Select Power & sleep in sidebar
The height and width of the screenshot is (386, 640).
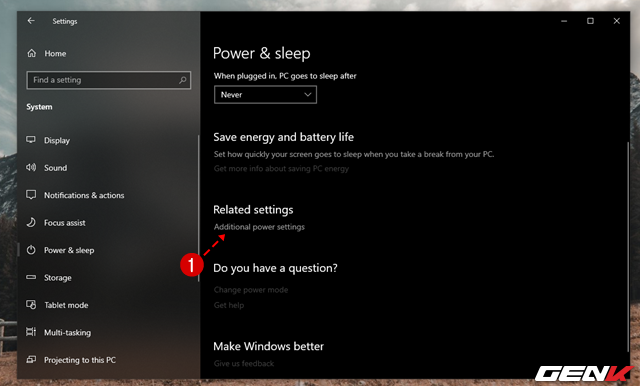pos(69,250)
